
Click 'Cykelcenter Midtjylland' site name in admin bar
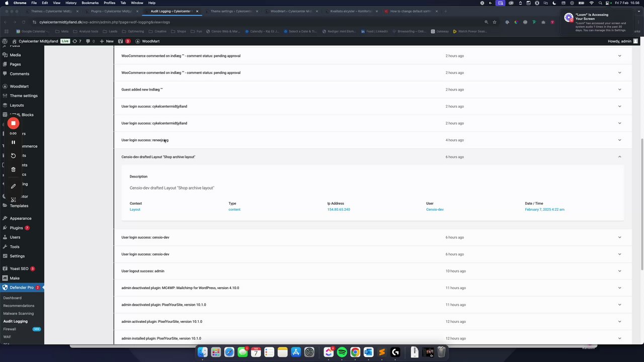point(35,41)
